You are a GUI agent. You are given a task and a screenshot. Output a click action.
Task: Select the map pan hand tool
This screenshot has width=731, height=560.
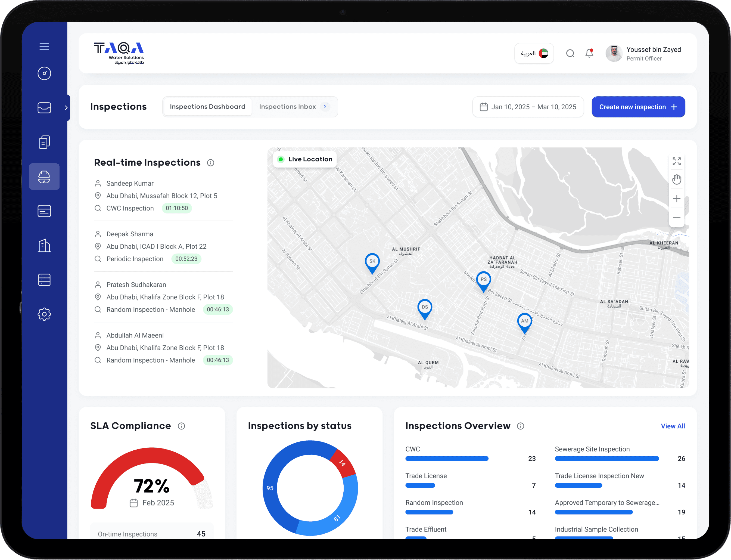(x=676, y=179)
